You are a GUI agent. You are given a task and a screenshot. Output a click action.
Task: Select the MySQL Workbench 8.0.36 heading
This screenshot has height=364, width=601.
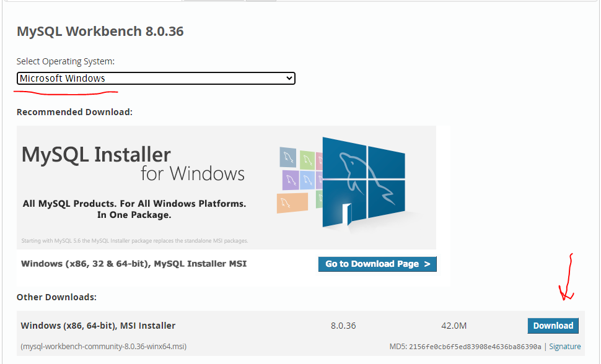coord(100,31)
